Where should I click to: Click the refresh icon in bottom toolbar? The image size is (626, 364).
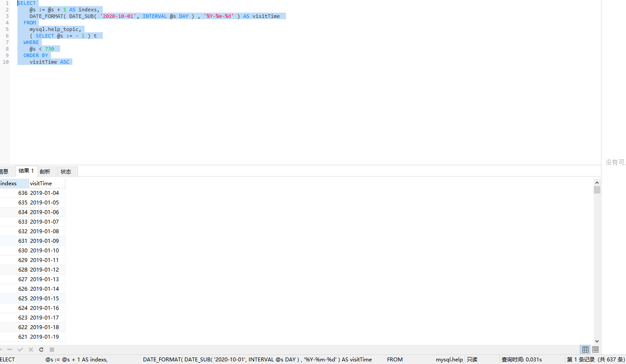coord(41,350)
